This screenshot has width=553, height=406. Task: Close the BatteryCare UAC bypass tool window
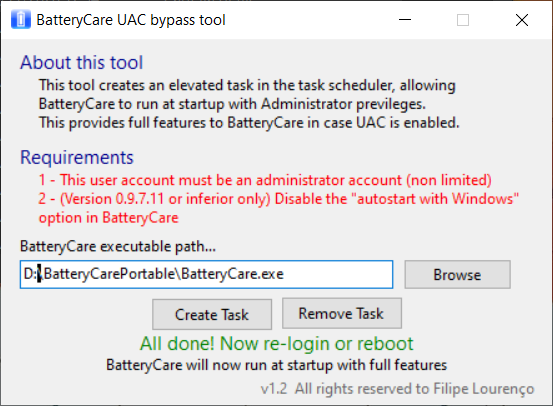pyautogui.click(x=522, y=20)
